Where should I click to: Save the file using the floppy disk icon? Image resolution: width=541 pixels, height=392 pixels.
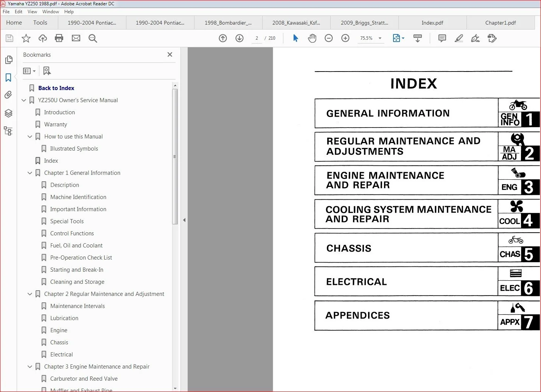[x=9, y=38]
